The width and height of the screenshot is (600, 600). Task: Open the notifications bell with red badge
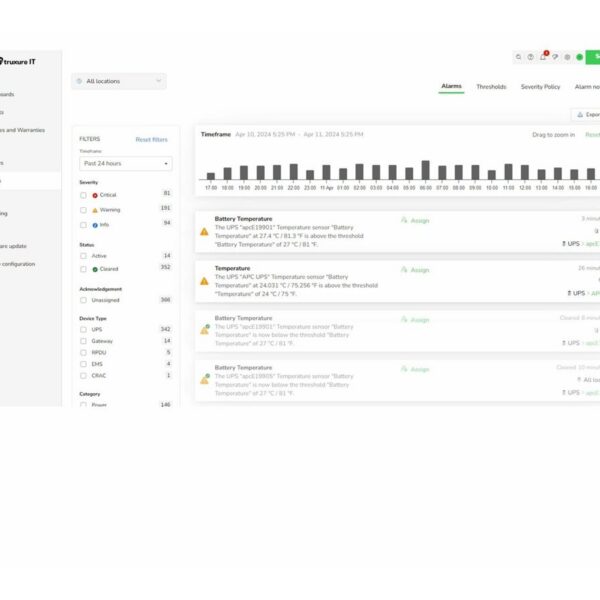pos(543,57)
